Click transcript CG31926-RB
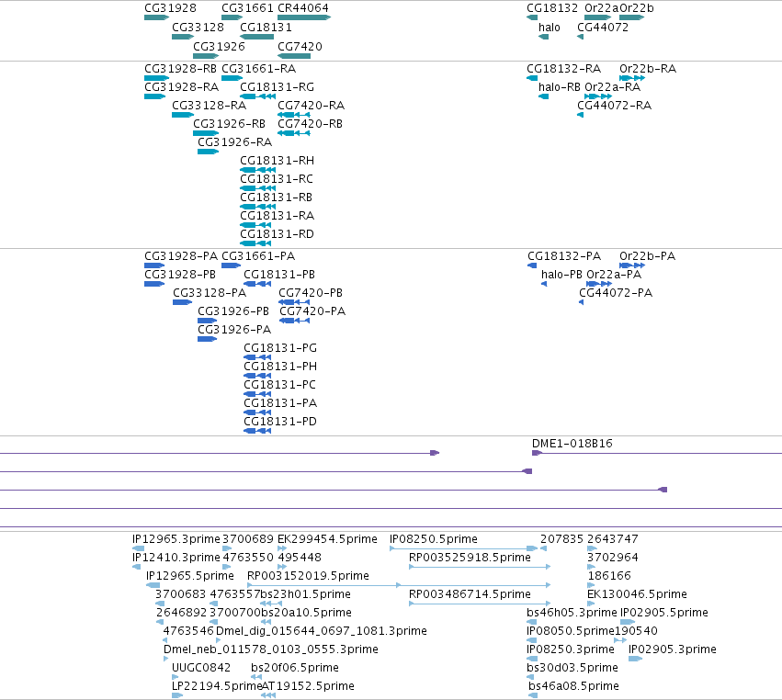This screenshot has height=700, width=782. click(x=230, y=124)
